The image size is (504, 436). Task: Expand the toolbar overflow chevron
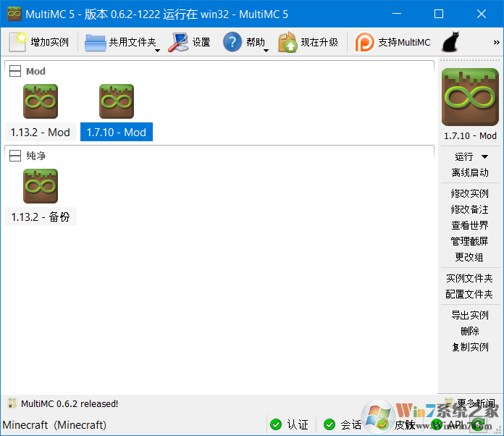pos(496,42)
